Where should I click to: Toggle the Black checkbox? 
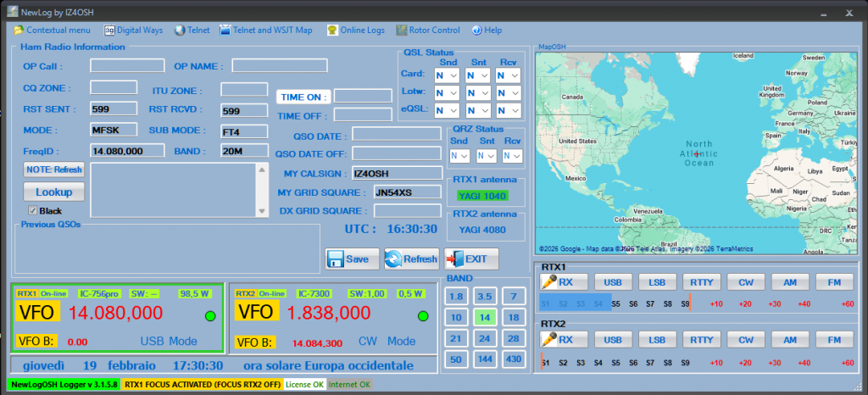tap(33, 210)
